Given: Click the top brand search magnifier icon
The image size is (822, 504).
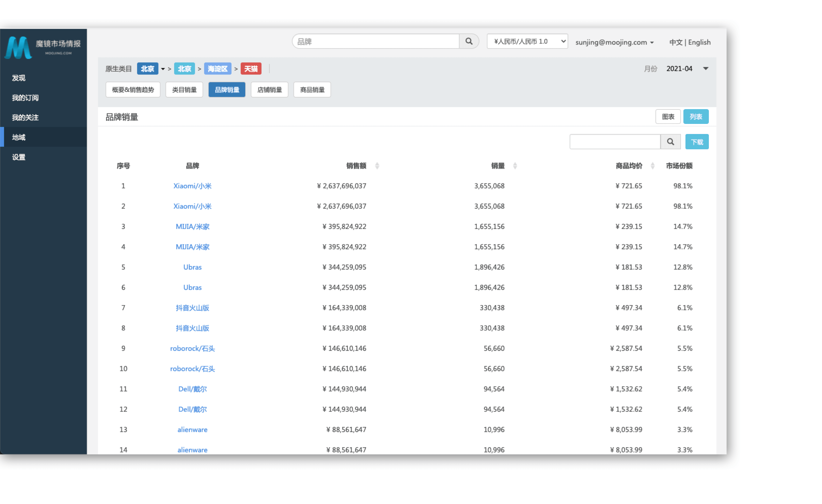Looking at the screenshot, I should [469, 41].
